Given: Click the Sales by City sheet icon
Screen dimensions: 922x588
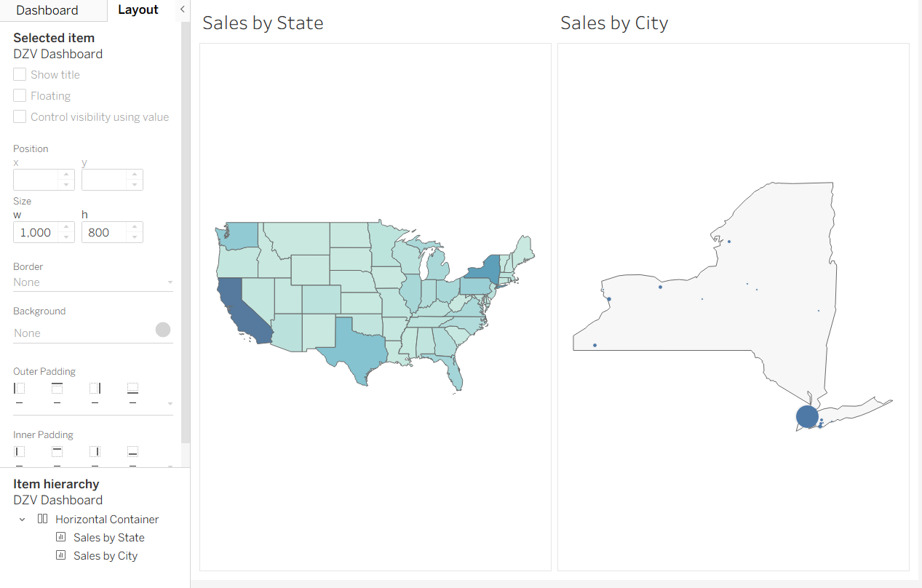Looking at the screenshot, I should point(61,555).
